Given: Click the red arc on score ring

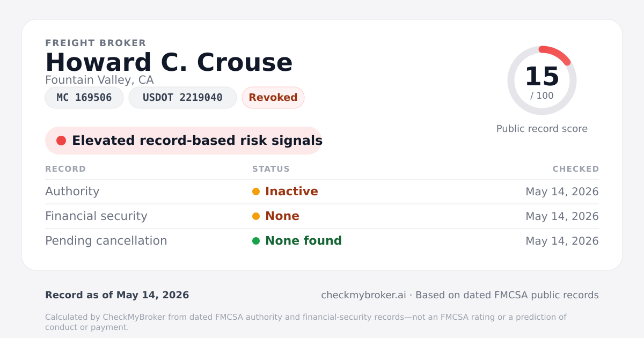Looking at the screenshot, I should (556, 54).
